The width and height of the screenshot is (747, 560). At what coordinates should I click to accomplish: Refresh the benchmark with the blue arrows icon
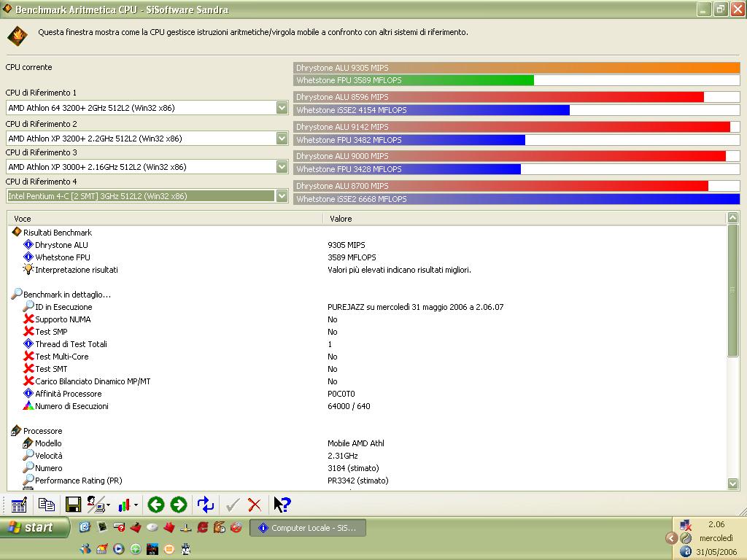tap(205, 505)
